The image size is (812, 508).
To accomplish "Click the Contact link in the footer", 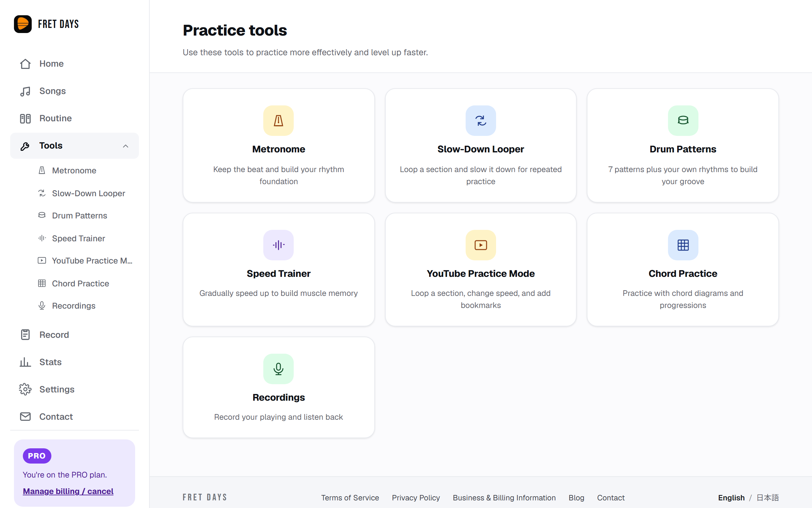I will pyautogui.click(x=611, y=498).
